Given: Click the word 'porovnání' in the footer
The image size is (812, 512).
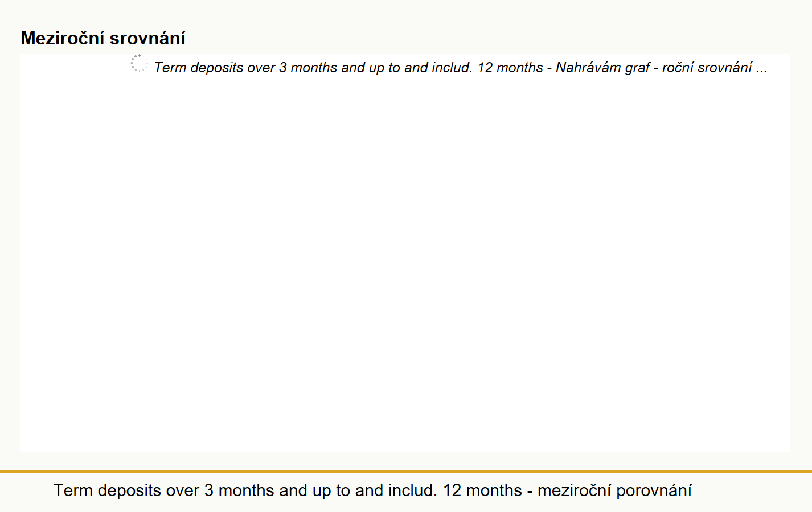Looking at the screenshot, I should click(x=654, y=490).
